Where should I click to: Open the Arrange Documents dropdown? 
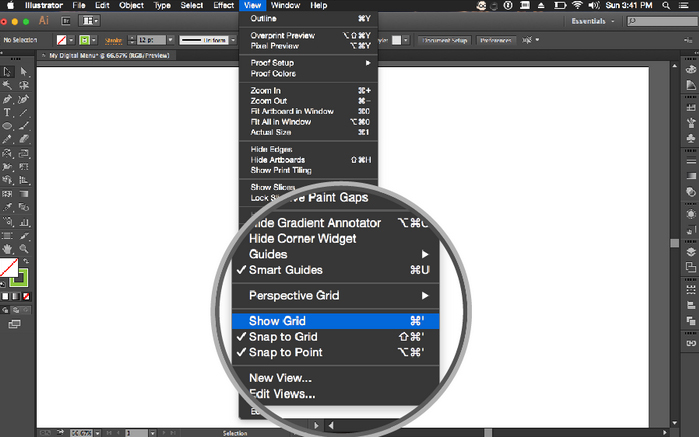coord(89,21)
